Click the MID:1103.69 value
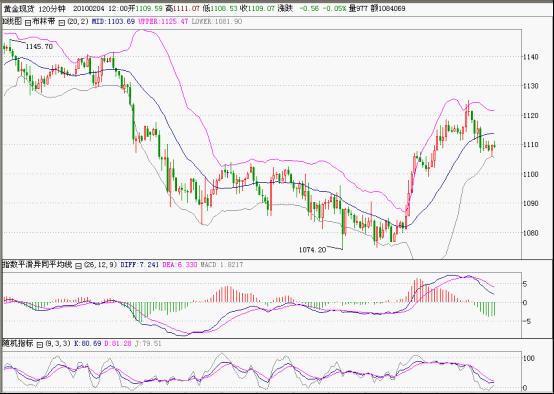Viewport: 554px width, 394px height. click(x=113, y=22)
